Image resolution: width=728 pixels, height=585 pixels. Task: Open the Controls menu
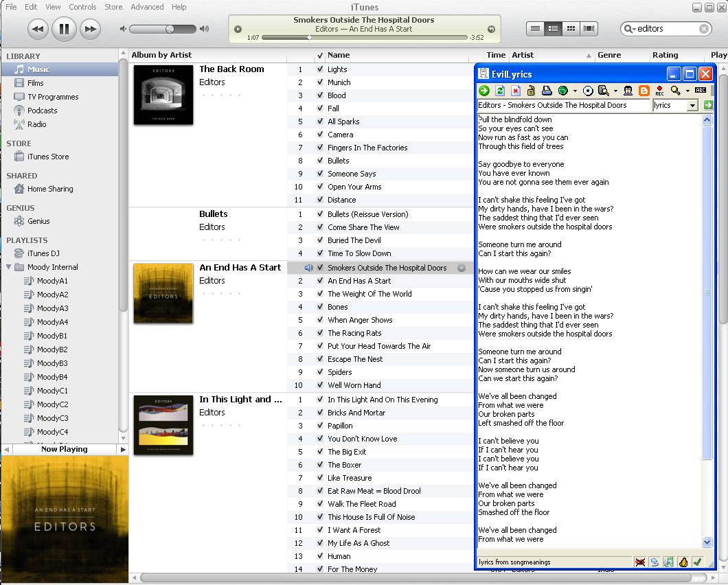click(82, 6)
